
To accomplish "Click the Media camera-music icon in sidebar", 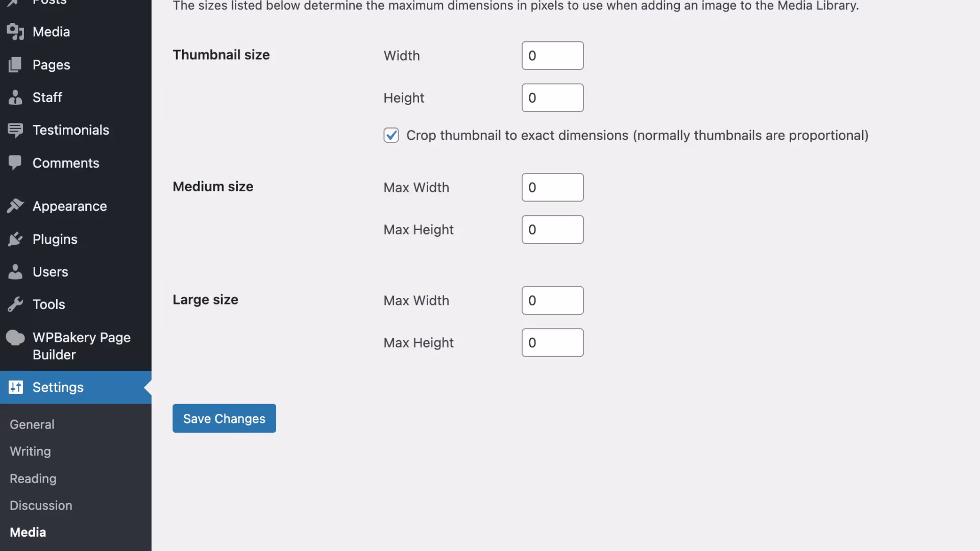I will [x=15, y=32].
